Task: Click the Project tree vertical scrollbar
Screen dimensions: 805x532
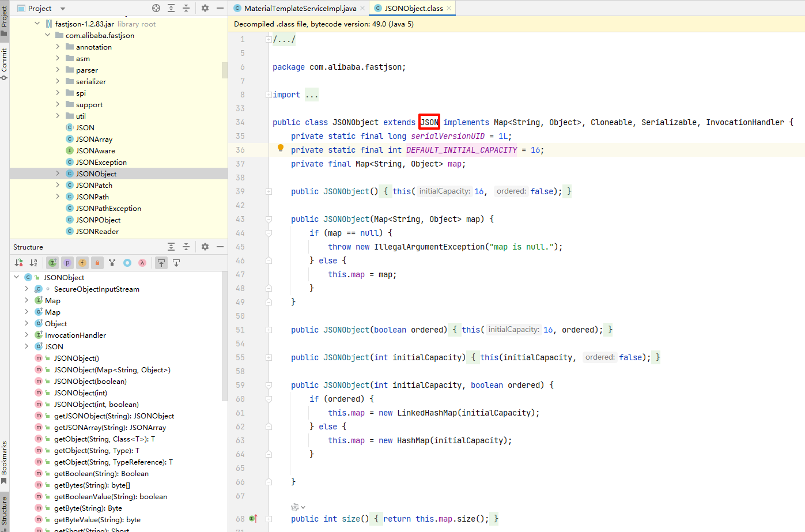Action: click(x=225, y=70)
